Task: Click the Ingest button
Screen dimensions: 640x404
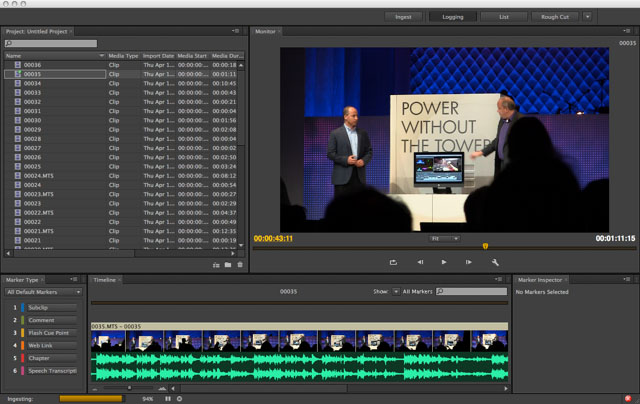Action: click(404, 17)
